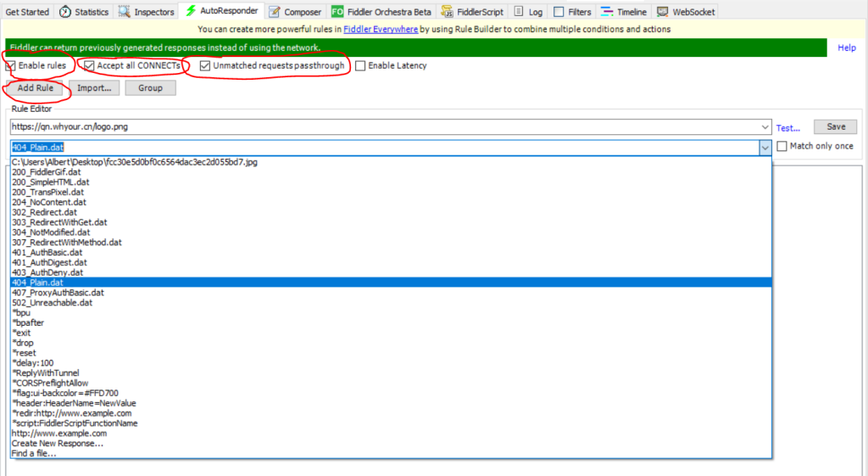868x476 pixels.
Task: Click the green FO Fiddler Orchestra icon
Action: [337, 12]
